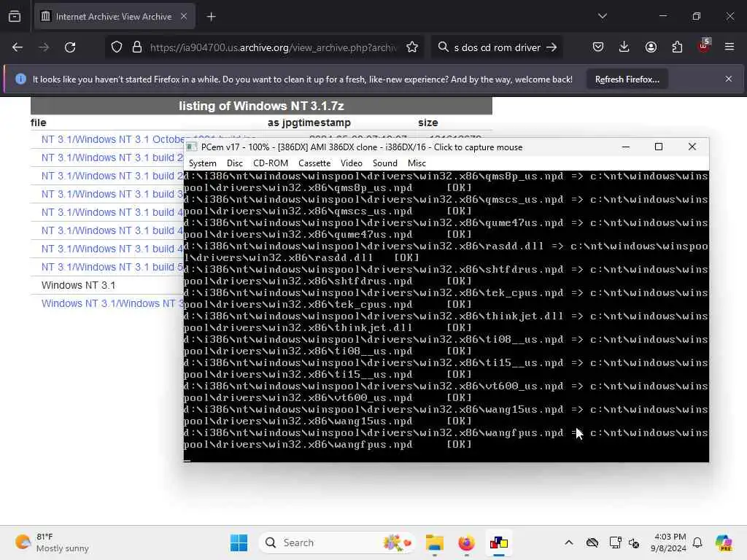Switch to PCem app in taskbar
The height and width of the screenshot is (560, 747).
pyautogui.click(x=499, y=542)
